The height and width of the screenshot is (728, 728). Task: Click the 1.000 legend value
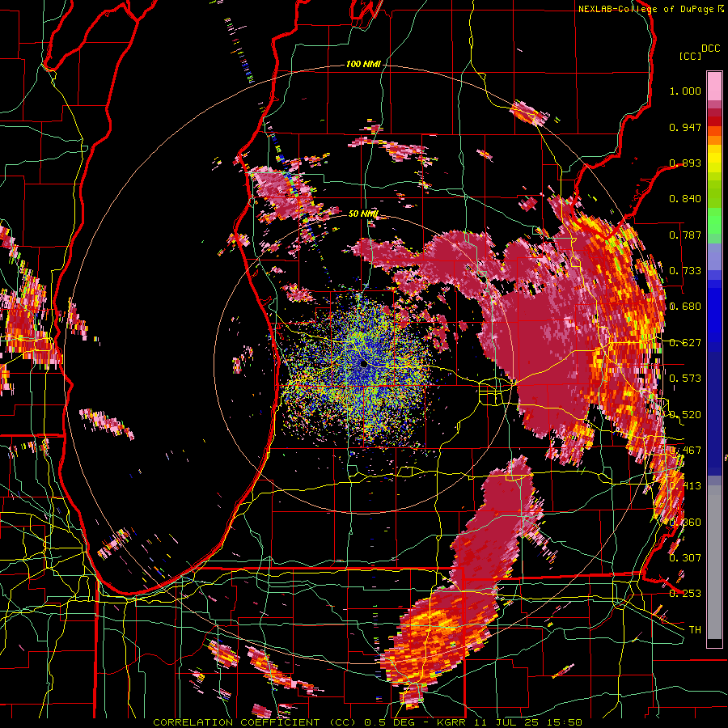point(685,91)
